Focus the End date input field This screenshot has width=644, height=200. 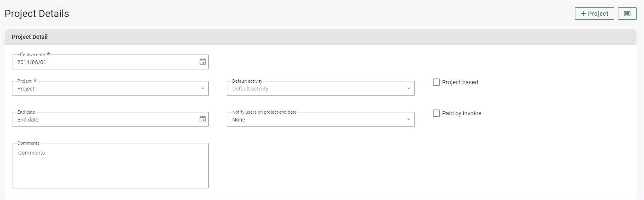click(103, 119)
